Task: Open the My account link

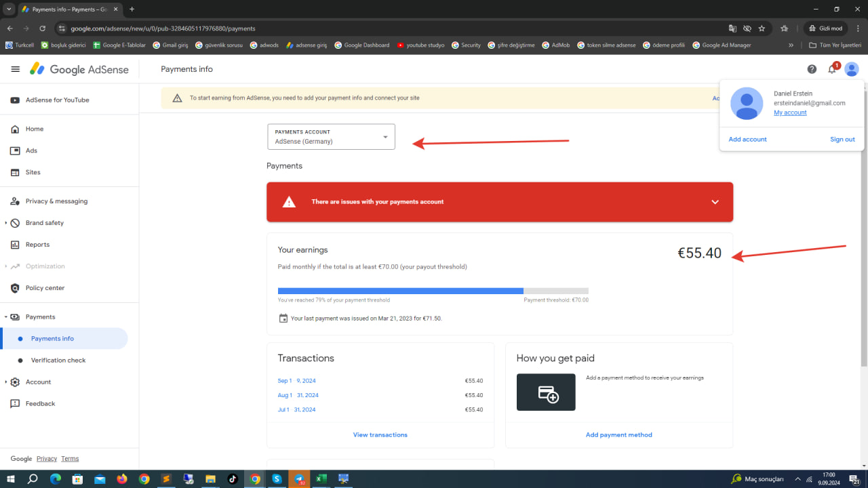Action: coord(790,113)
